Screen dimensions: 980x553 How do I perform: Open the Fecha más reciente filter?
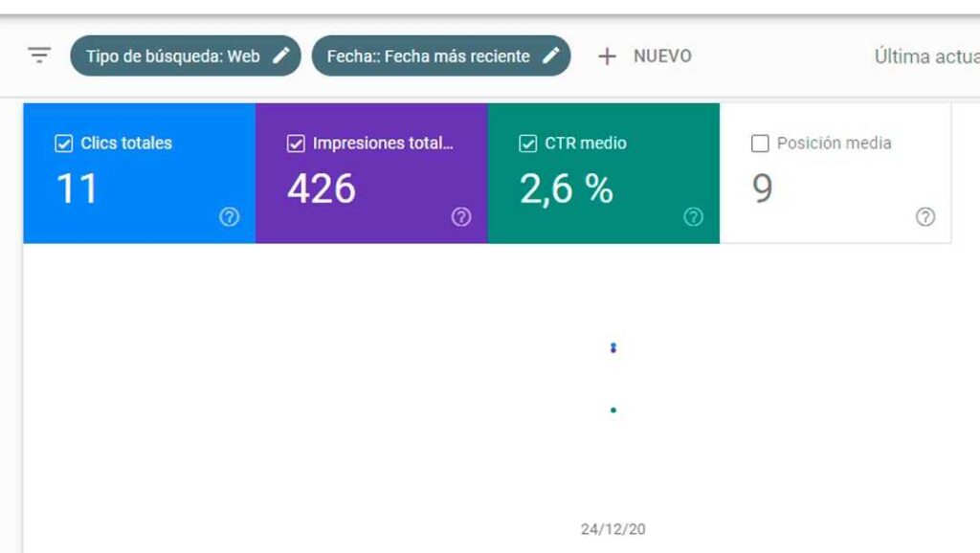click(x=428, y=55)
